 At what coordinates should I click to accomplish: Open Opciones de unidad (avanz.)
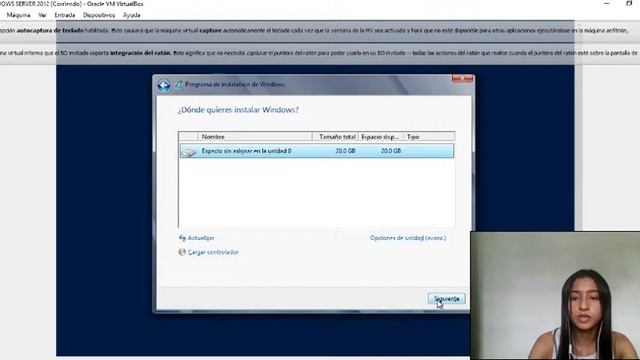[408, 238]
